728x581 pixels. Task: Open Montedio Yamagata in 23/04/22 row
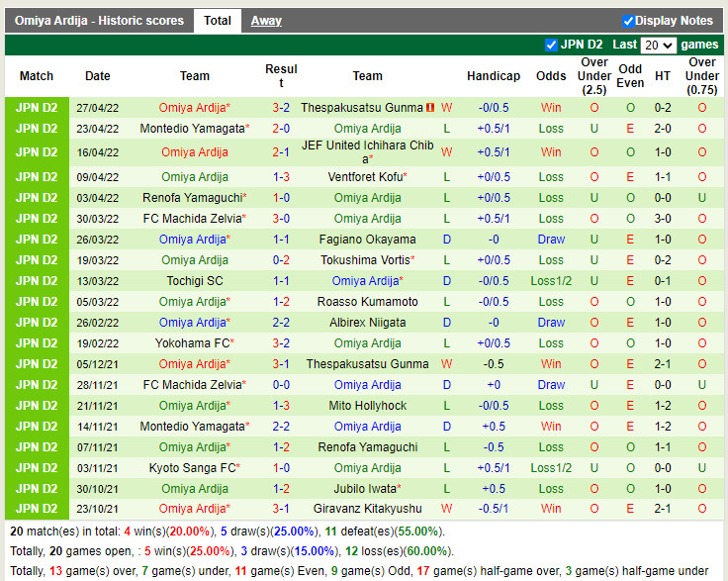coord(195,129)
